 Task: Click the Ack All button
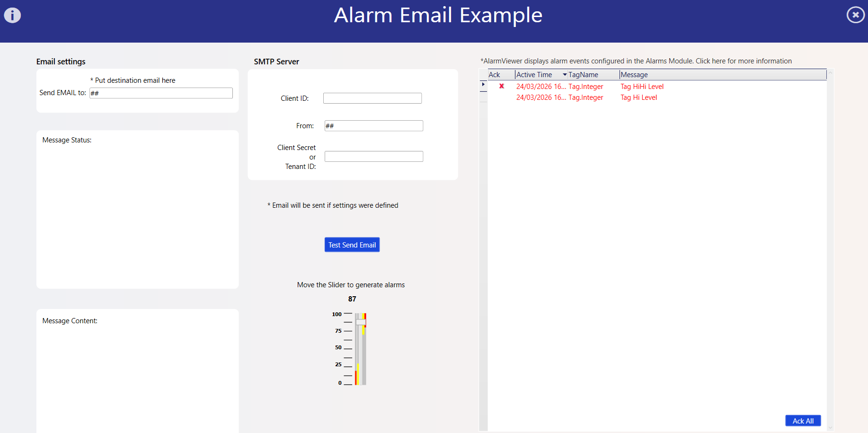[x=803, y=421]
